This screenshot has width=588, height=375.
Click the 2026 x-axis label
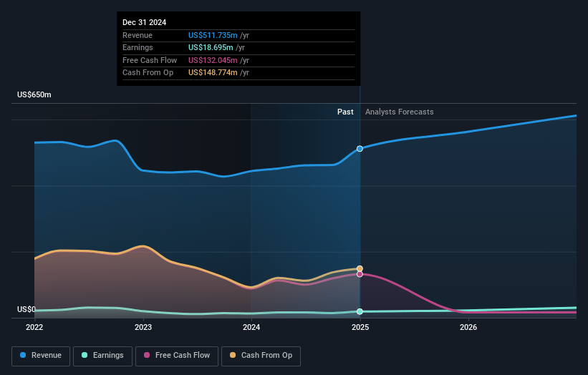[468, 327]
